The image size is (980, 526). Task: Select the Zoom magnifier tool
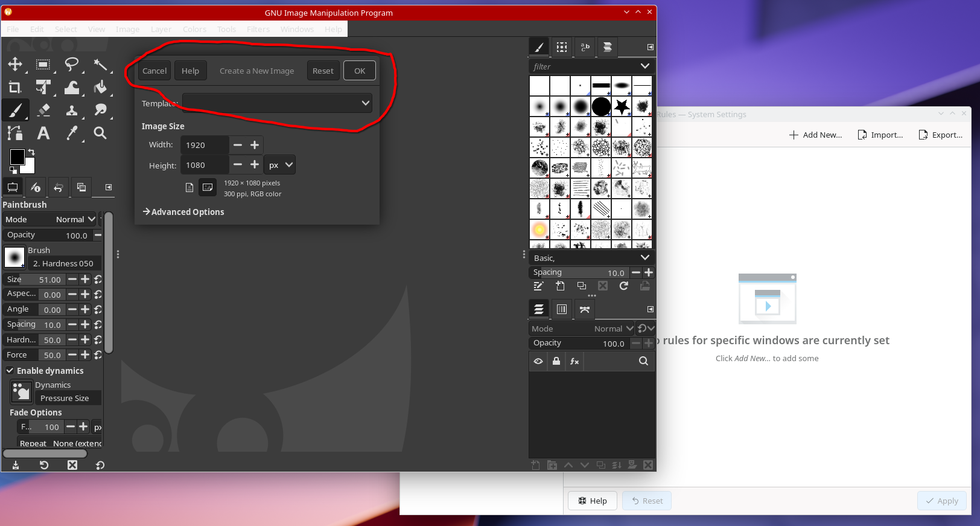pos(100,133)
